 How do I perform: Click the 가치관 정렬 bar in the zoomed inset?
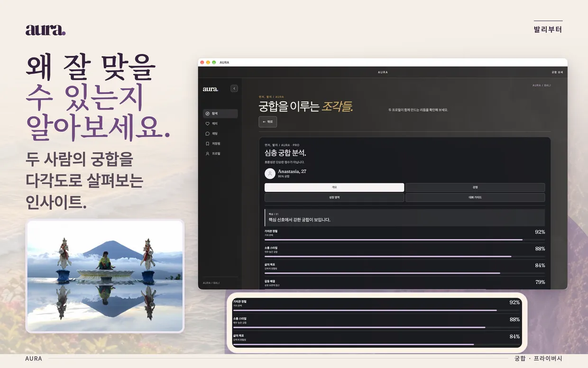[x=377, y=311]
